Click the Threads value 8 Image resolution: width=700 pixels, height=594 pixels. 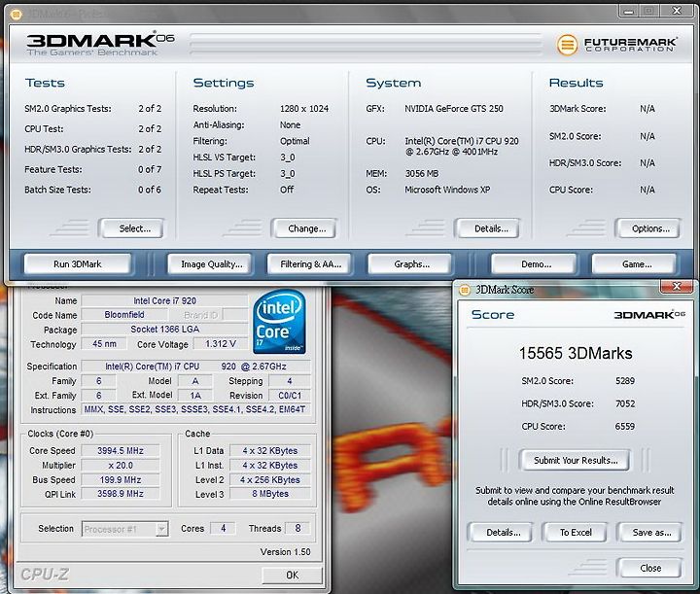click(x=297, y=529)
